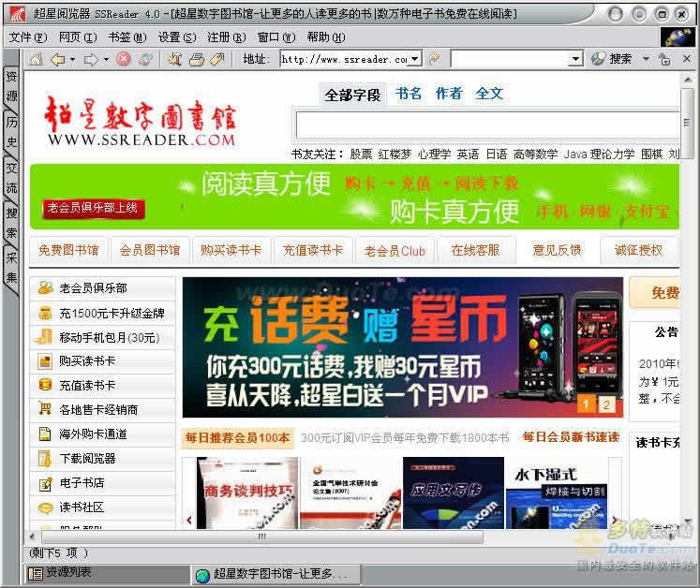Switch to banner slide 2

(606, 405)
